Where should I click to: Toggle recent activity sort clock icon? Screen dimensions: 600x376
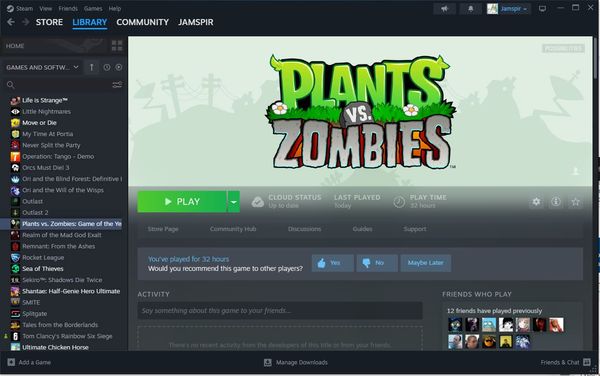(106, 67)
